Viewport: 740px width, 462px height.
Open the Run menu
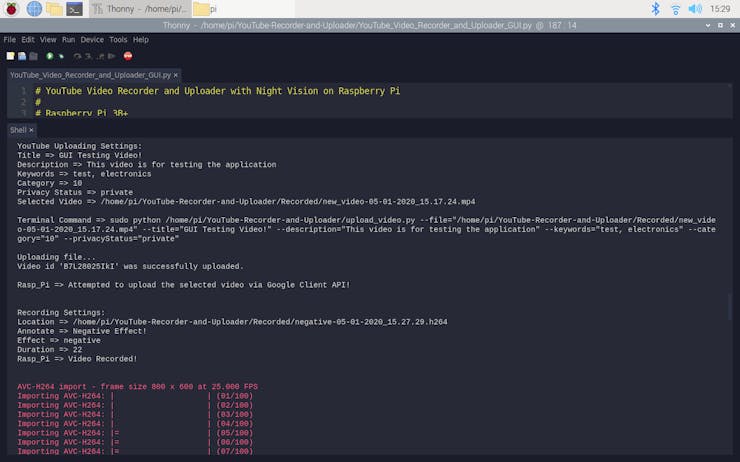coord(68,40)
